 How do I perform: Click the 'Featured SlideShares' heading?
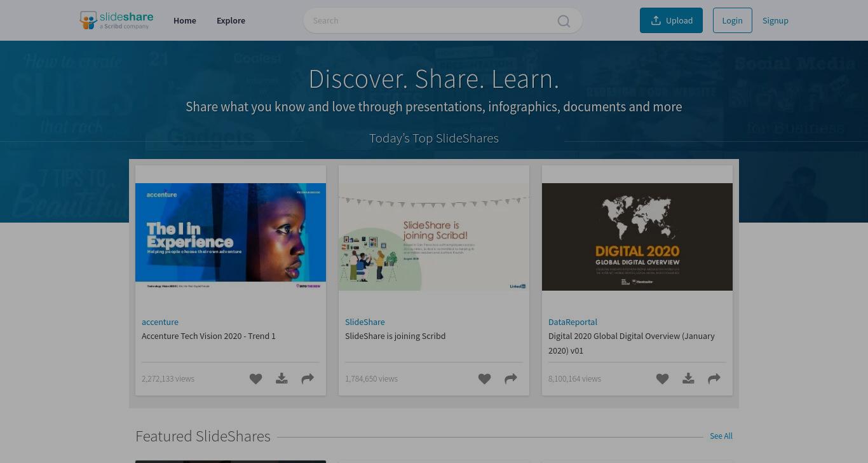pyautogui.click(x=203, y=436)
